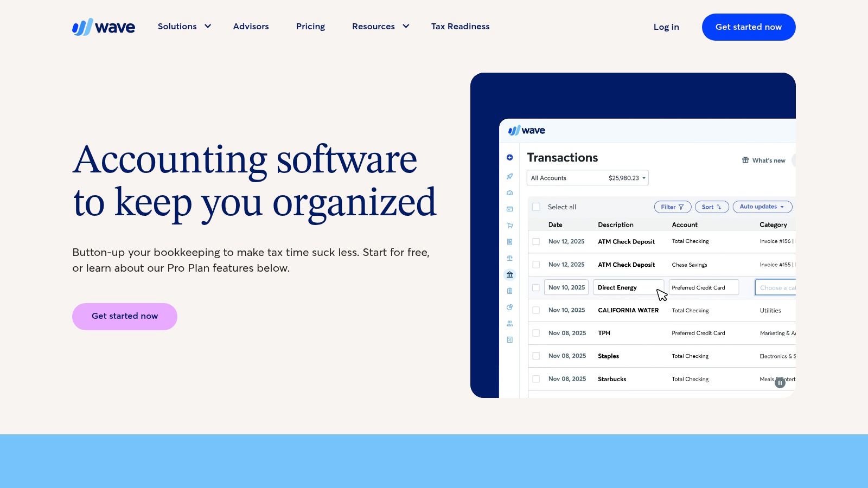Click the gift icon beside What's new
Screen dimensions: 868x488
pyautogui.click(x=745, y=160)
